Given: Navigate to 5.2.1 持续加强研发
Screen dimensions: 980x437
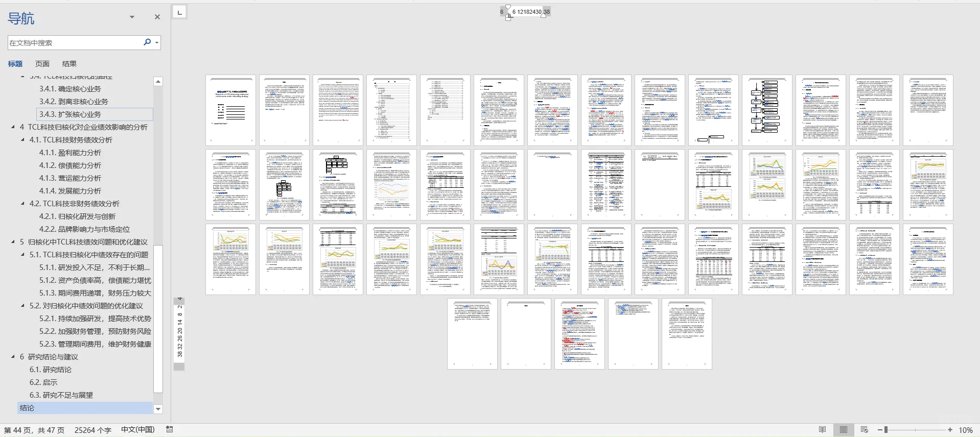Looking at the screenshot, I should (x=95, y=319).
